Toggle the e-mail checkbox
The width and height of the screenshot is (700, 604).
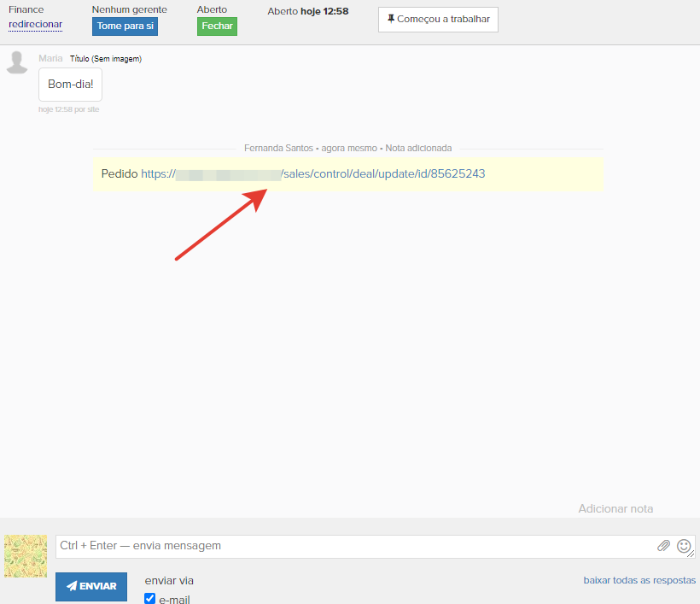pyautogui.click(x=150, y=599)
